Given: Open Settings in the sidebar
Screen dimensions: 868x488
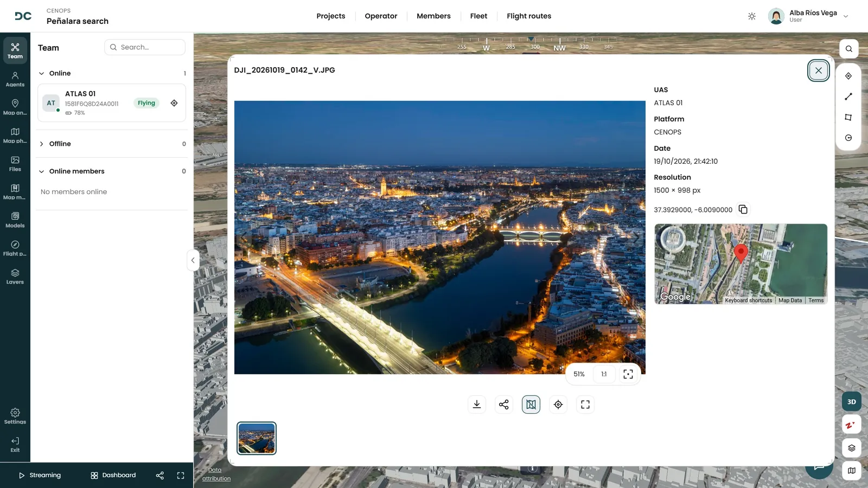Looking at the screenshot, I should [x=15, y=416].
